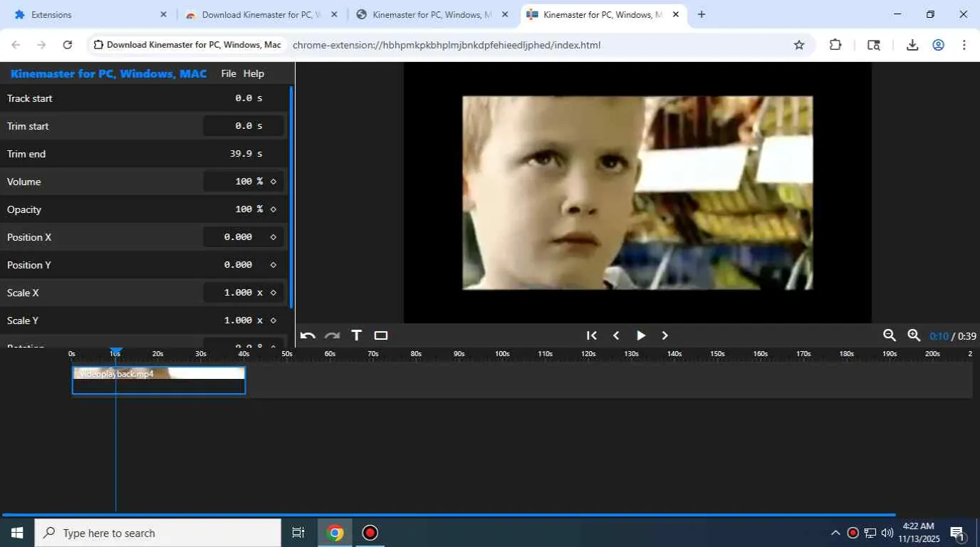
Task: Open the Chrome profile menu
Action: point(939,45)
